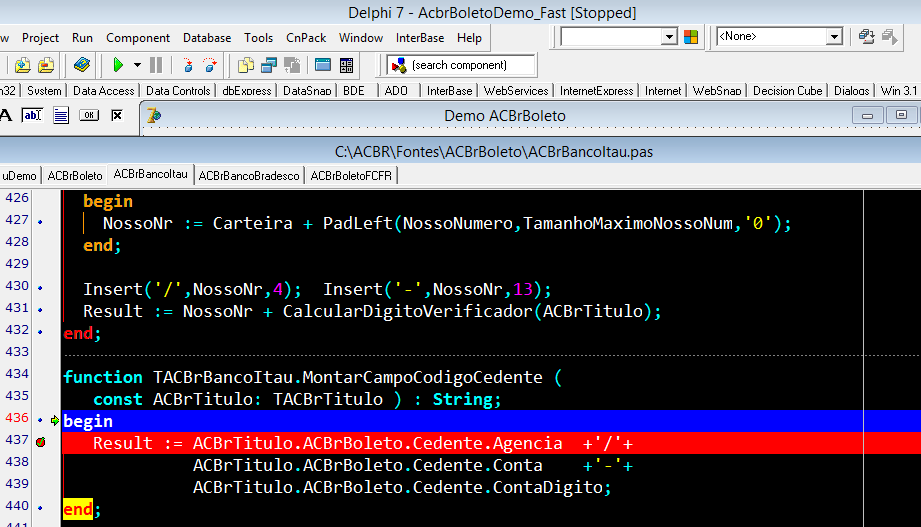This screenshot has height=527, width=921.
Task: Open the empty combo box dropdown arrow
Action: (x=669, y=37)
